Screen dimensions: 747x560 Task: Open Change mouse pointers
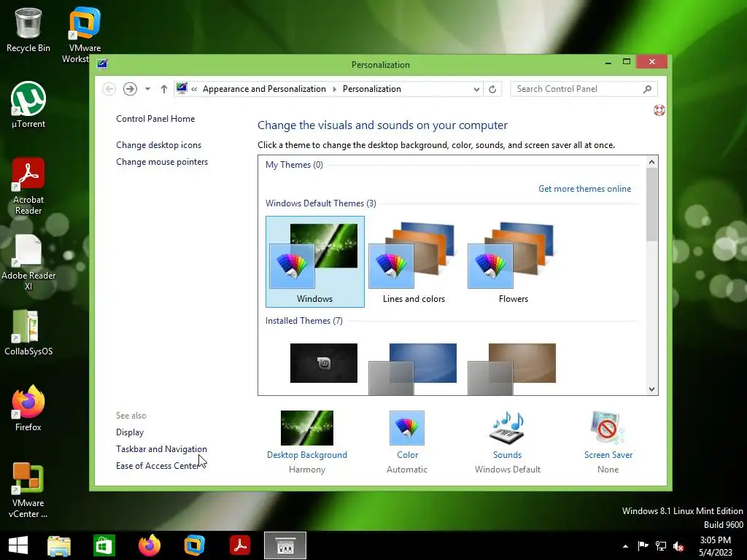click(162, 162)
